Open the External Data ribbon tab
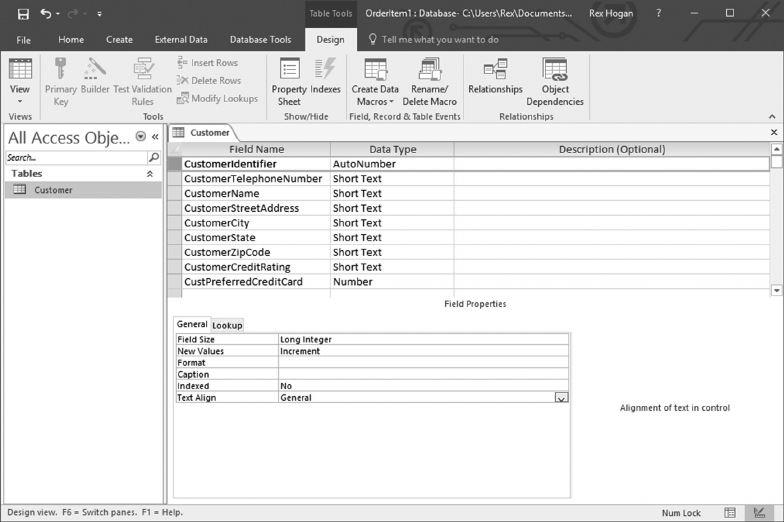Image resolution: width=784 pixels, height=522 pixels. (x=181, y=40)
